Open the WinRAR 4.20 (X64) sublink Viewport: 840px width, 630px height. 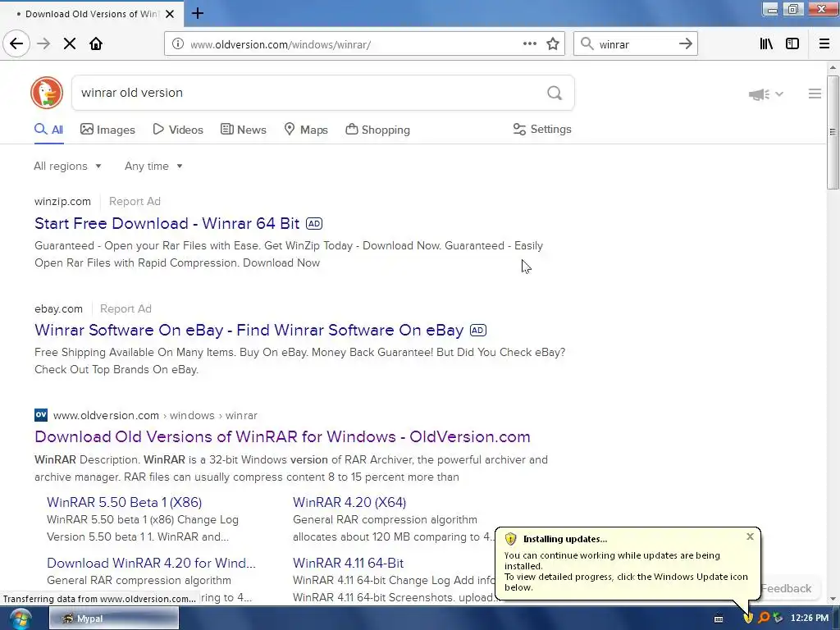[349, 503]
